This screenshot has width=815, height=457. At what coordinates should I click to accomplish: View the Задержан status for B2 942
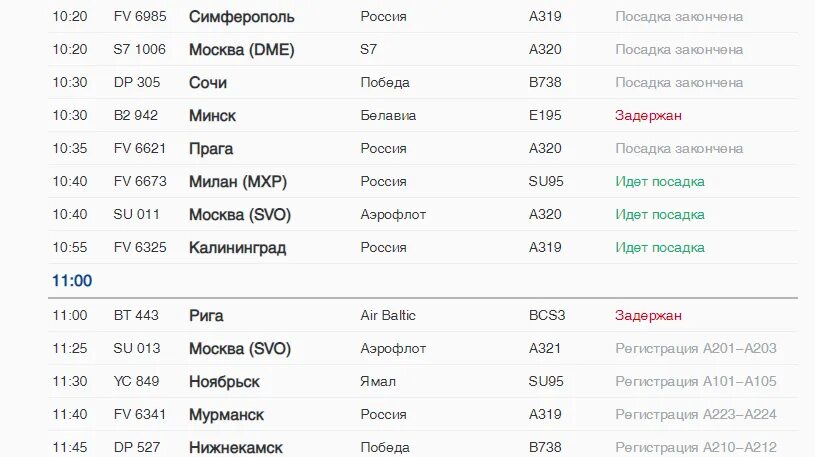point(648,115)
